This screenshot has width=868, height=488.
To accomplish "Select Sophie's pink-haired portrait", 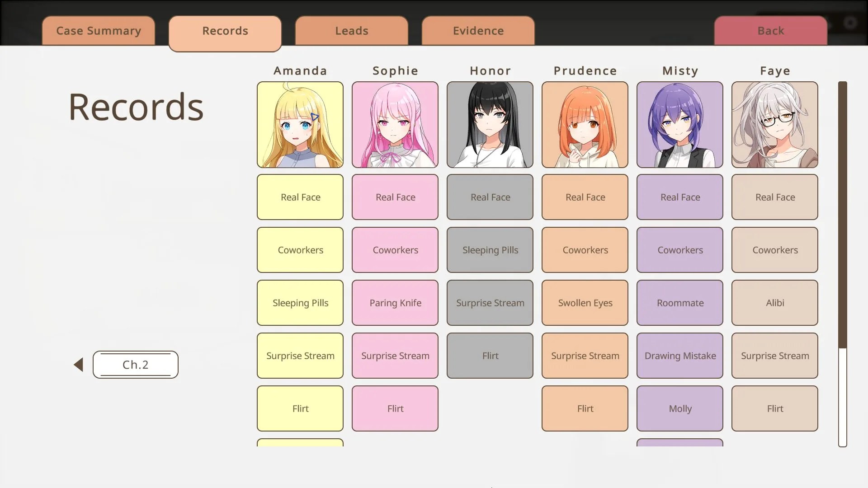I will pyautogui.click(x=395, y=125).
